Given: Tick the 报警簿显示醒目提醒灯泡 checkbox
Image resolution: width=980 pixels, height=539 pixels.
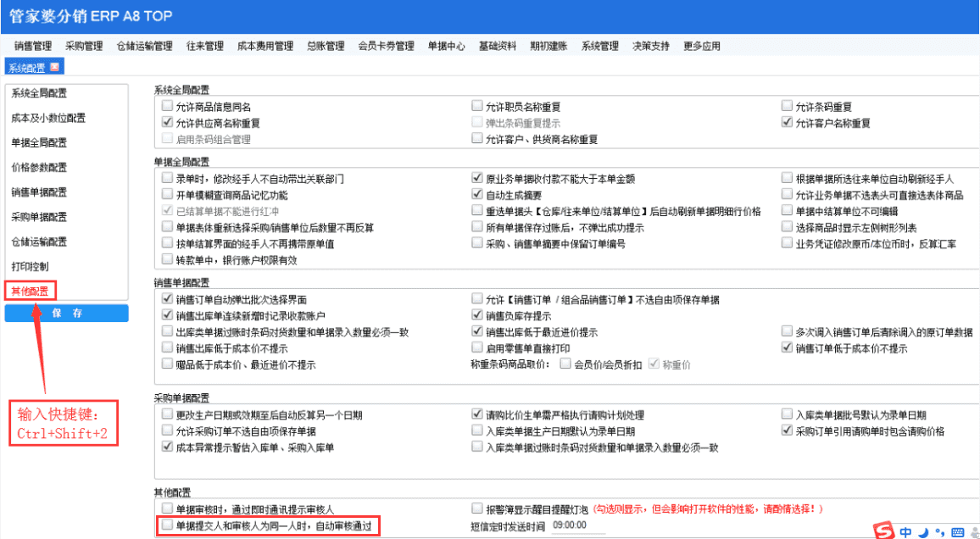Looking at the screenshot, I should [x=477, y=508].
